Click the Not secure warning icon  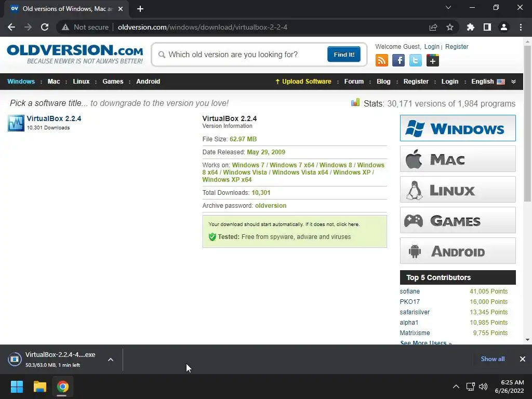pos(65,27)
